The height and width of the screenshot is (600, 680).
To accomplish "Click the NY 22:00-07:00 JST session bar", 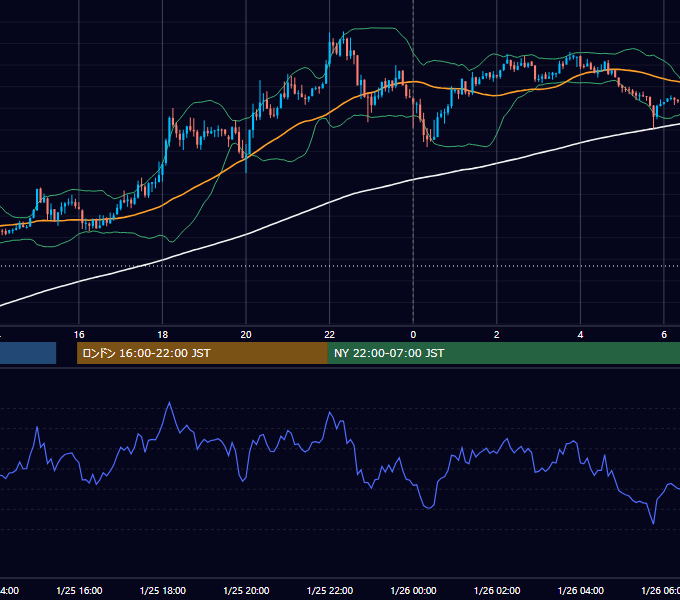I will (x=503, y=353).
